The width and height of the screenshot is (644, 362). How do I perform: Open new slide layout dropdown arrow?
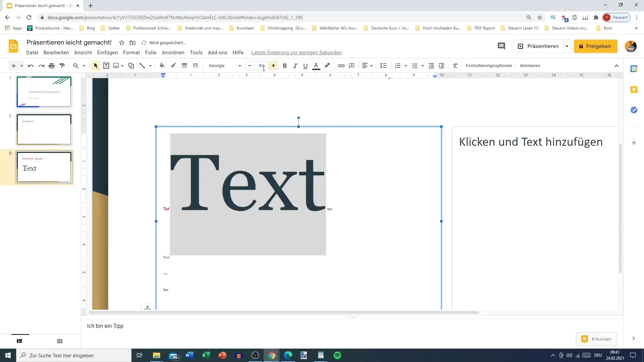(x=21, y=66)
